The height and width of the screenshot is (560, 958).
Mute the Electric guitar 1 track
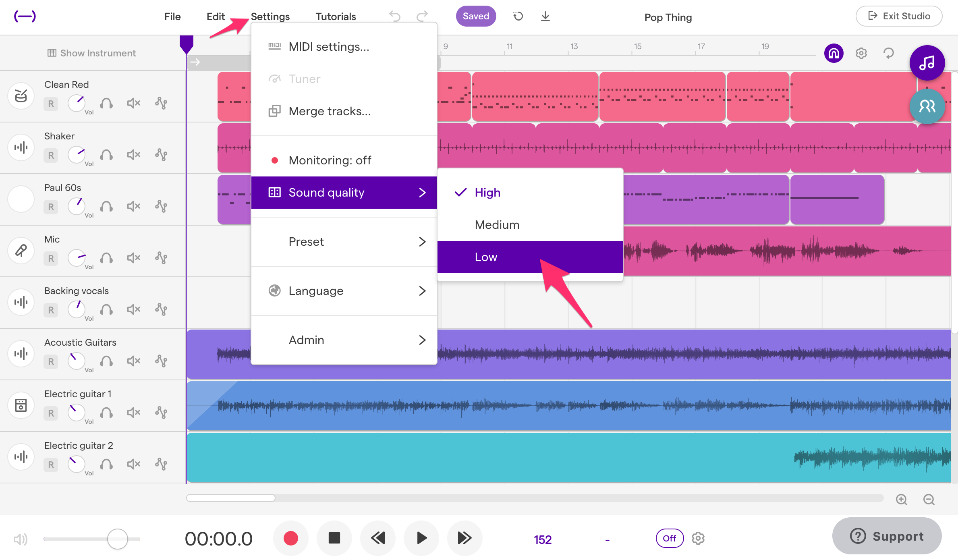point(134,413)
